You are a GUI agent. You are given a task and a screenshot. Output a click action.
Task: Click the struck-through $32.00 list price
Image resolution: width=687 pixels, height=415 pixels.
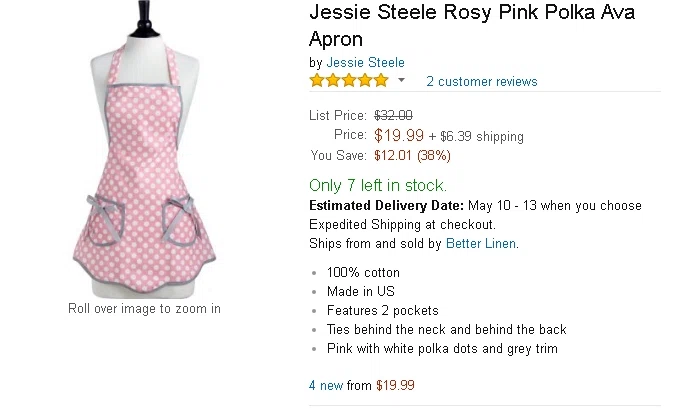[x=393, y=116]
